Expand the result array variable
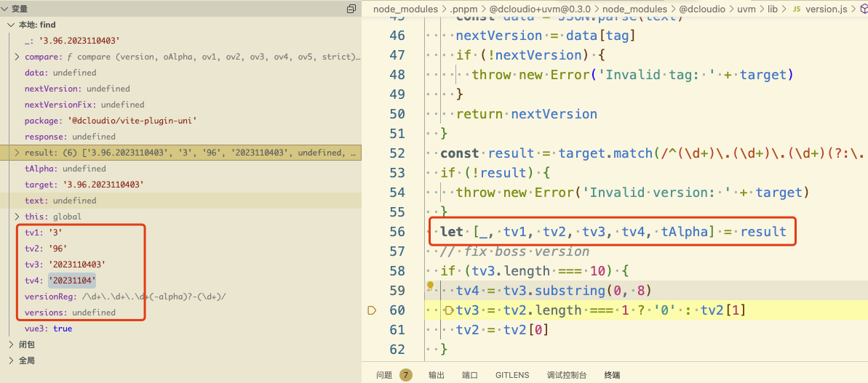Screen dimensions: 868x383 (x=17, y=153)
